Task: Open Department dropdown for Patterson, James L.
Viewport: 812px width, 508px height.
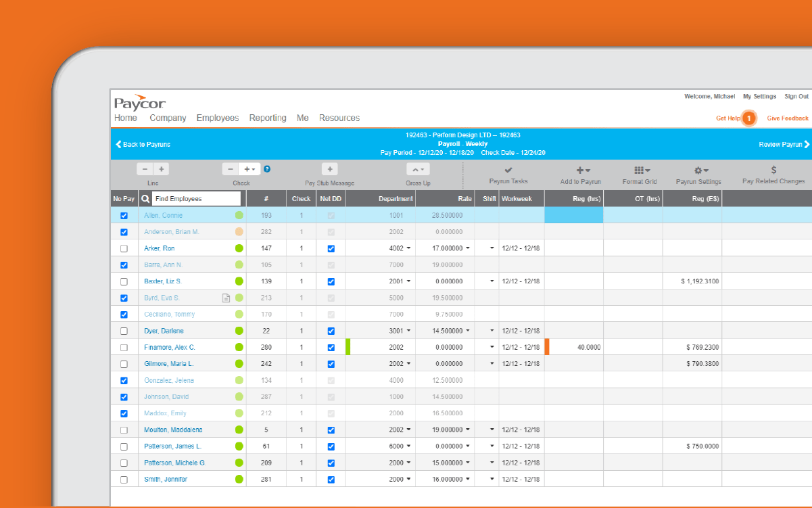Action: coord(408,446)
